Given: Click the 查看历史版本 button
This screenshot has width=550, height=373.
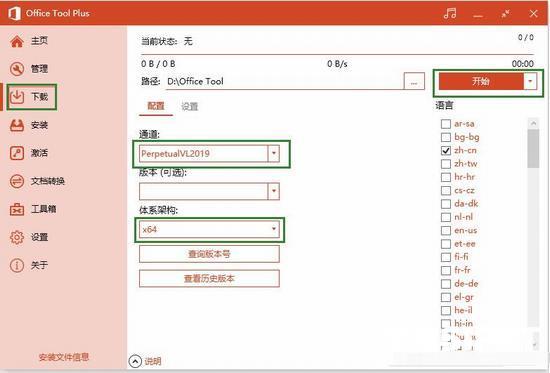Looking at the screenshot, I should pos(209,279).
